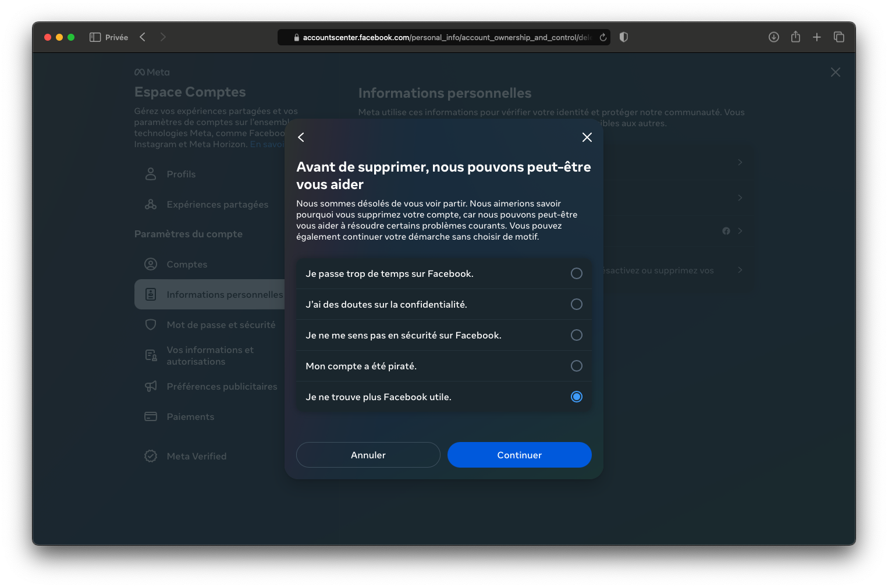Image resolution: width=888 pixels, height=588 pixels.
Task: Select "Je ne me sens pas en sécurité"
Action: pos(444,335)
